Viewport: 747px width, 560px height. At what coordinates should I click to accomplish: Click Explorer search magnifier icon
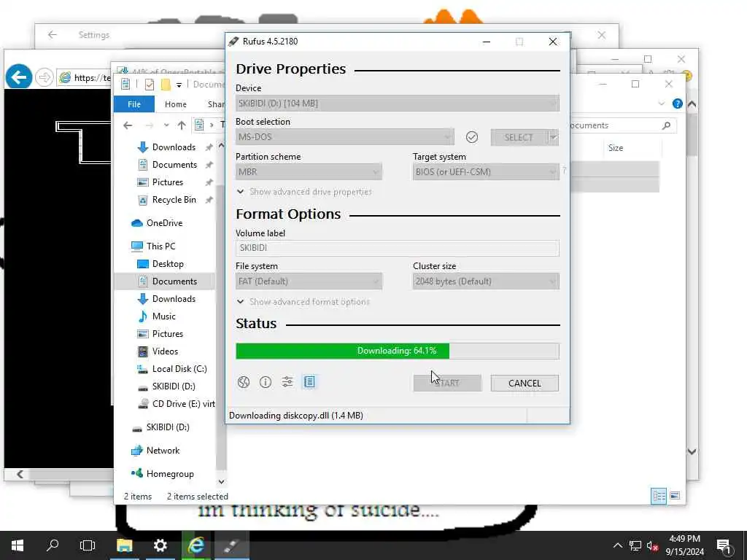tap(666, 125)
